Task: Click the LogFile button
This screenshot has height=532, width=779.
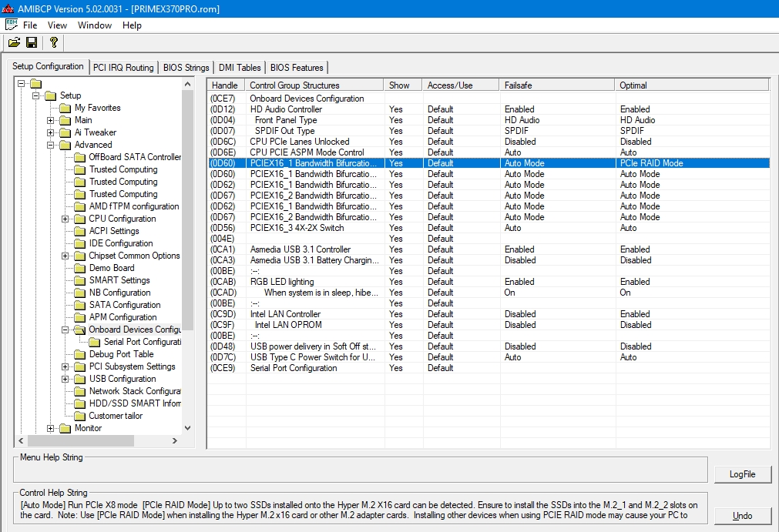Action: coord(742,474)
